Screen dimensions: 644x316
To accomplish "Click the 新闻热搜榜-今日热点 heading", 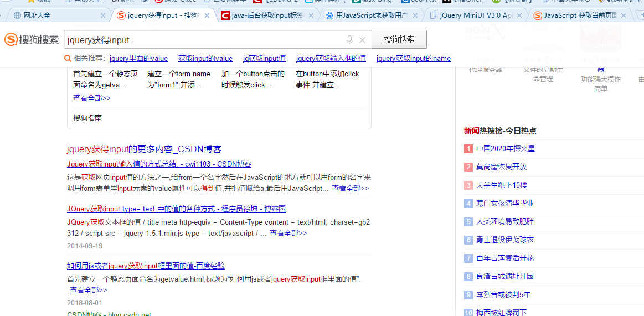I will (x=500, y=131).
